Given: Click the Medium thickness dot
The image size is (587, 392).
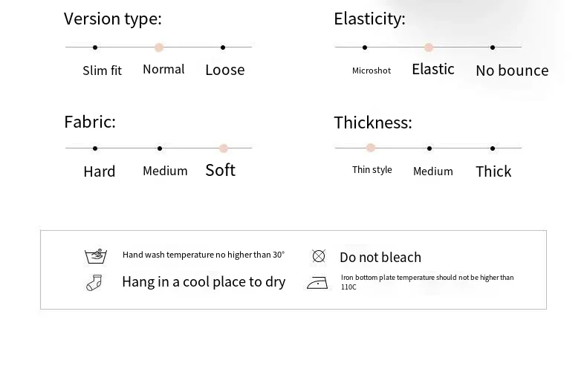Looking at the screenshot, I should click(x=429, y=148).
